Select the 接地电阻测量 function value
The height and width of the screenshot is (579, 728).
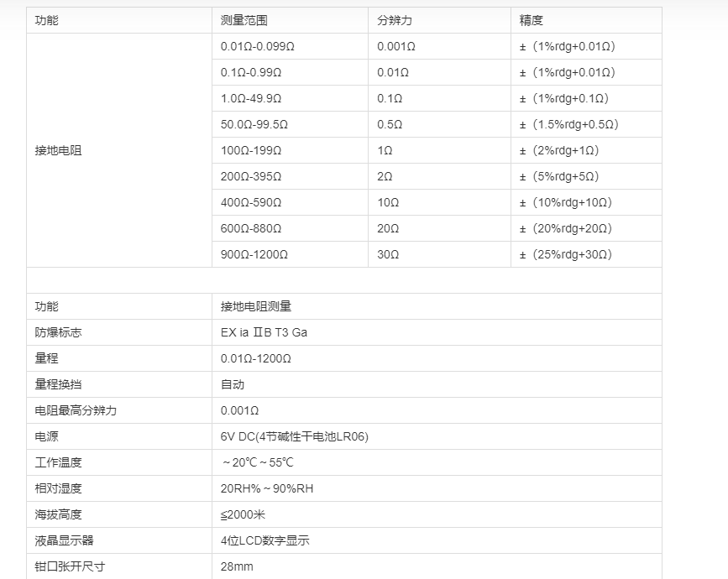click(x=256, y=307)
